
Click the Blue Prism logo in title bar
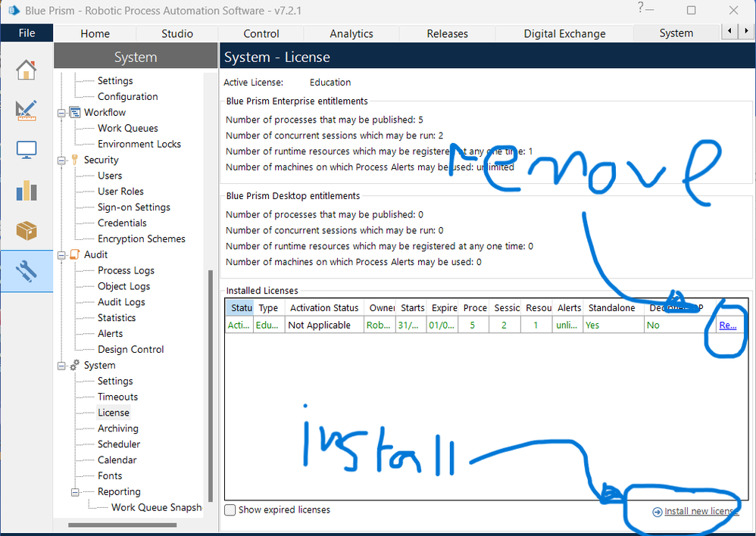tap(14, 10)
